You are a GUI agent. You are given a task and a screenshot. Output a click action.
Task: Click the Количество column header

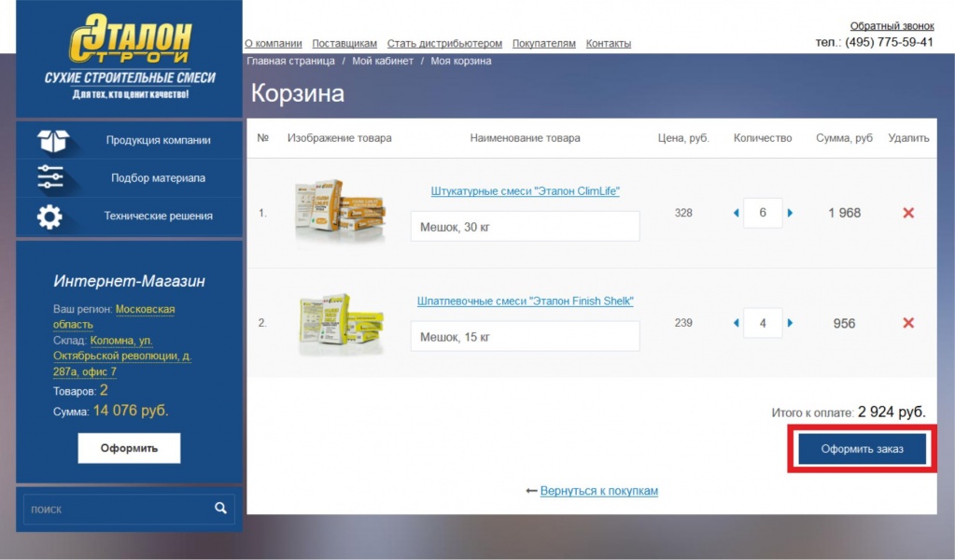(763, 138)
